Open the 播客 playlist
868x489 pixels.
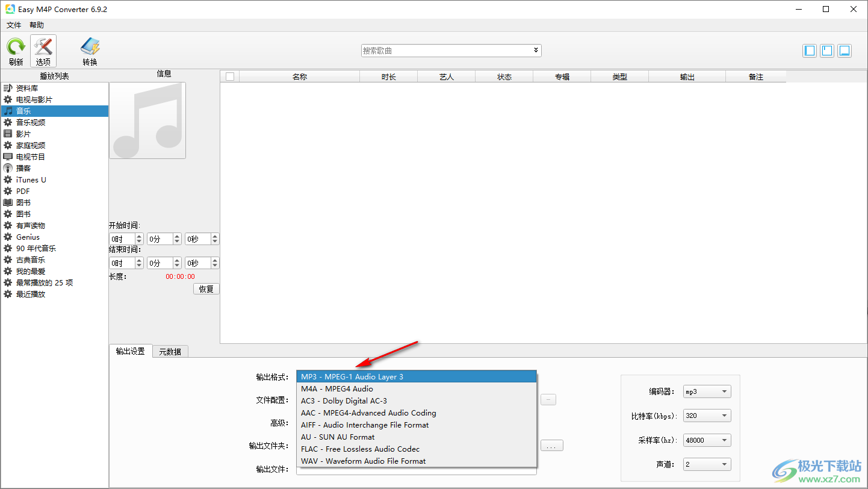click(54, 168)
